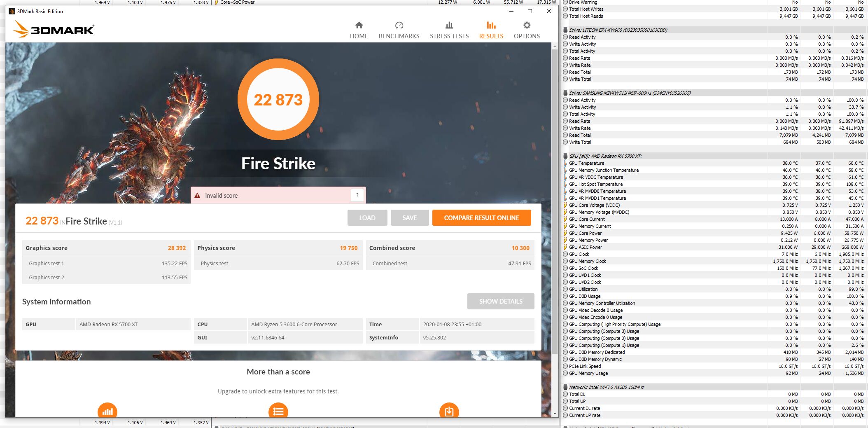Click the Graphics test 1 FPS row
This screenshot has height=428, width=868.
click(106, 263)
